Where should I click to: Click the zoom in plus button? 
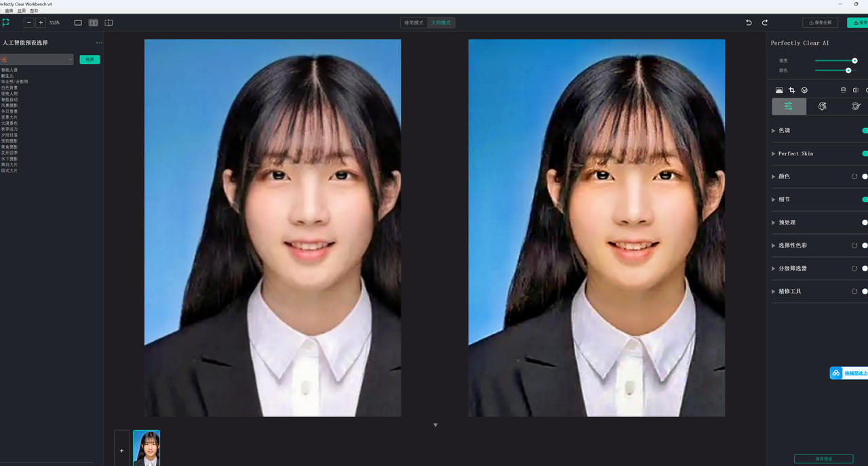41,22
